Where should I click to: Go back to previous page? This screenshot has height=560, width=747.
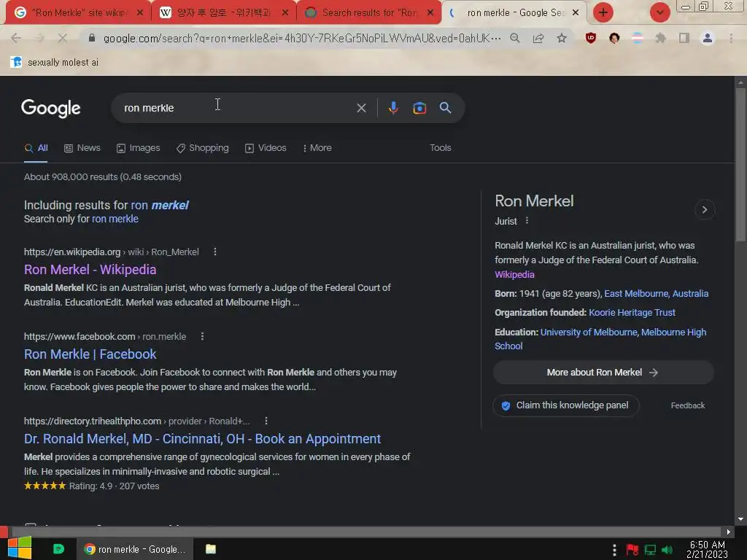coord(16,38)
